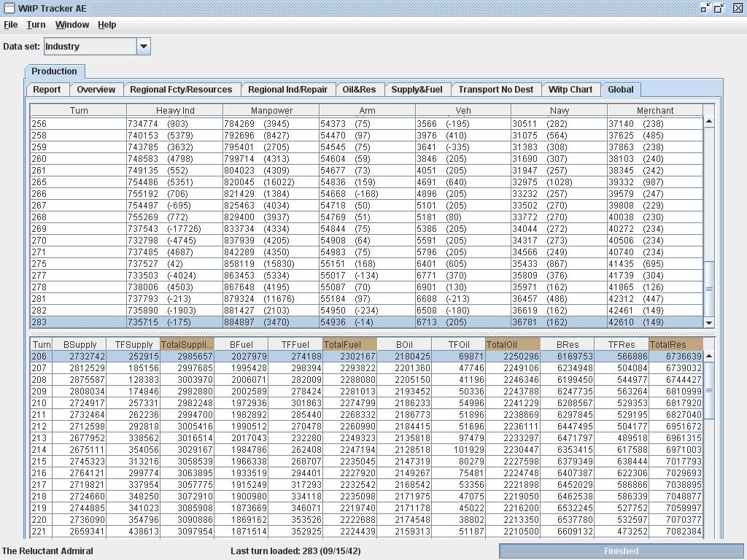Click the Merchant column header
The width and height of the screenshot is (747, 560).
click(655, 111)
